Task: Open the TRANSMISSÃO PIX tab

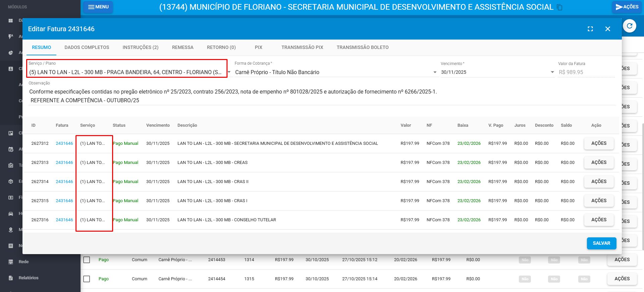Action: [302, 48]
